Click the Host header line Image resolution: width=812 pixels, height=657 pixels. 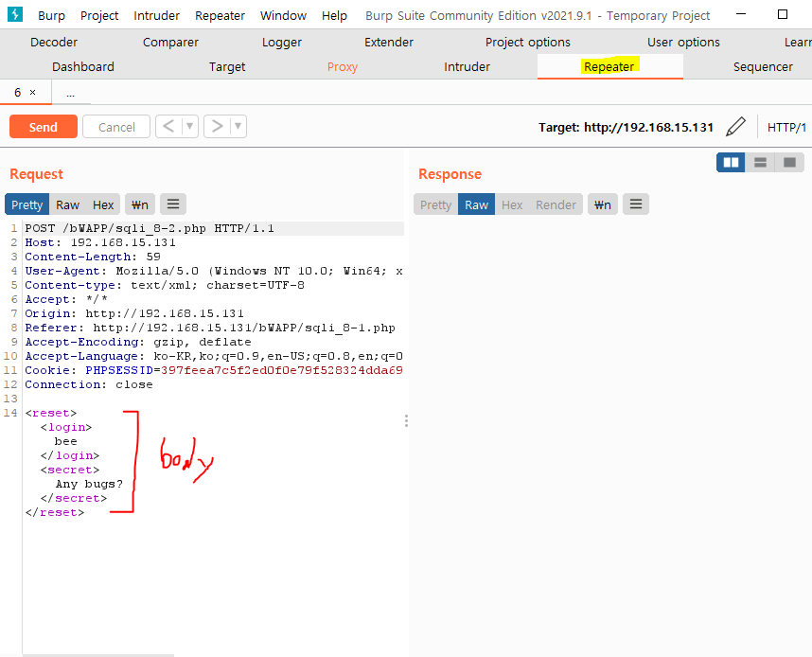pyautogui.click(x=100, y=242)
